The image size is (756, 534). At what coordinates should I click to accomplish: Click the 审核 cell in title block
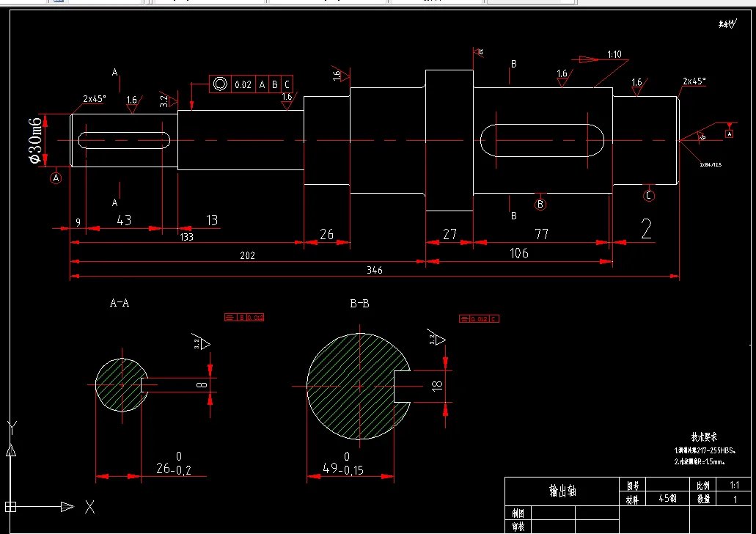coord(518,527)
